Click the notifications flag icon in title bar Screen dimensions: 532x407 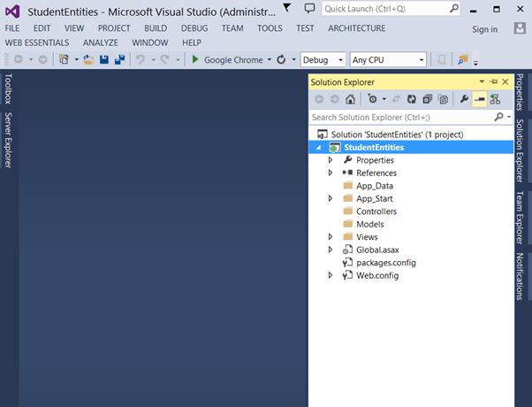(287, 7)
